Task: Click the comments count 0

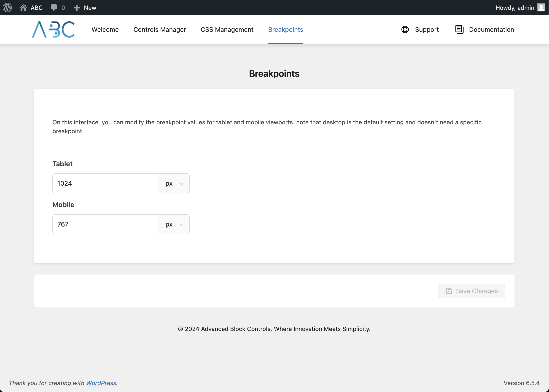Action: tap(63, 8)
